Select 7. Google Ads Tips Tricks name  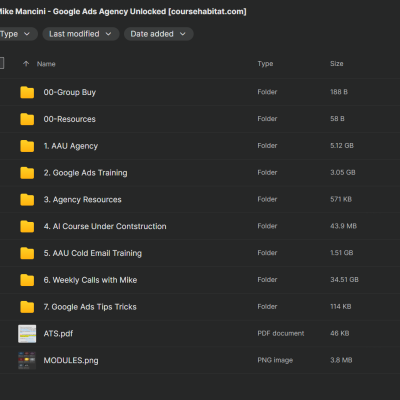pyautogui.click(x=90, y=307)
